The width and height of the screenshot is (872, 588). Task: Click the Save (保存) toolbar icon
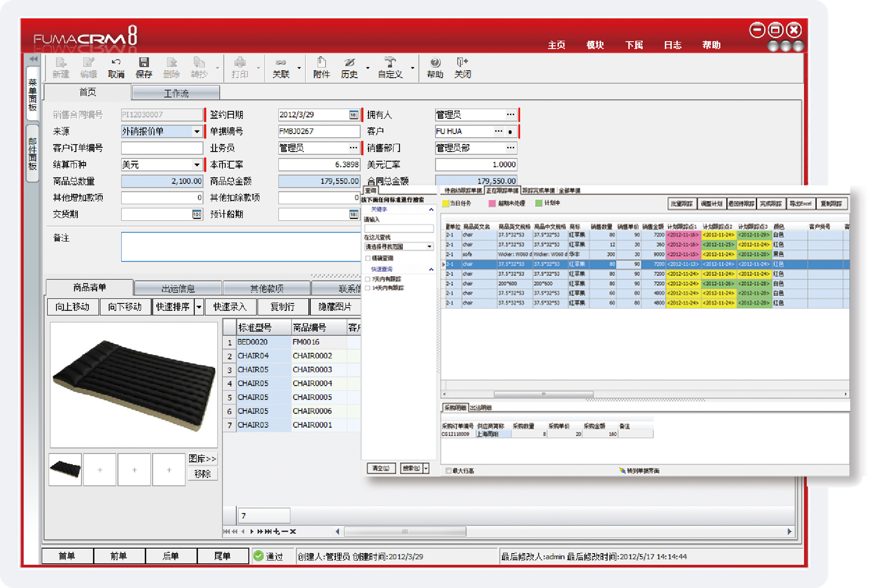(144, 63)
